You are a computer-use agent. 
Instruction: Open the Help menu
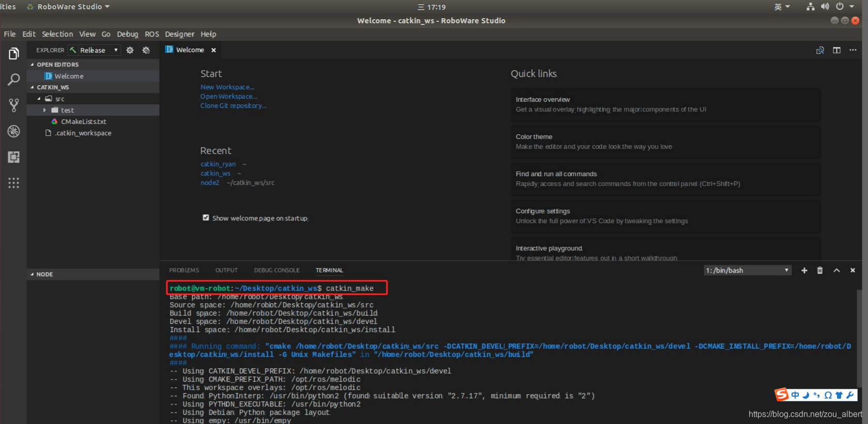[208, 34]
